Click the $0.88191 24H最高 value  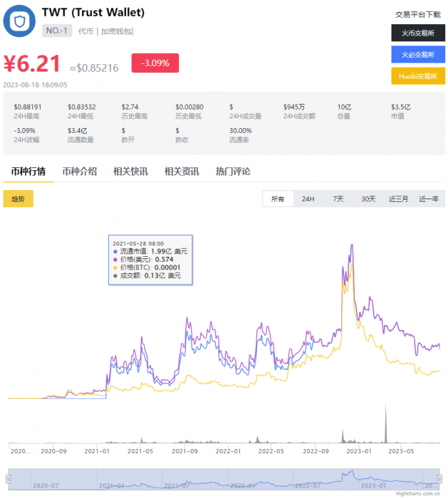28,107
